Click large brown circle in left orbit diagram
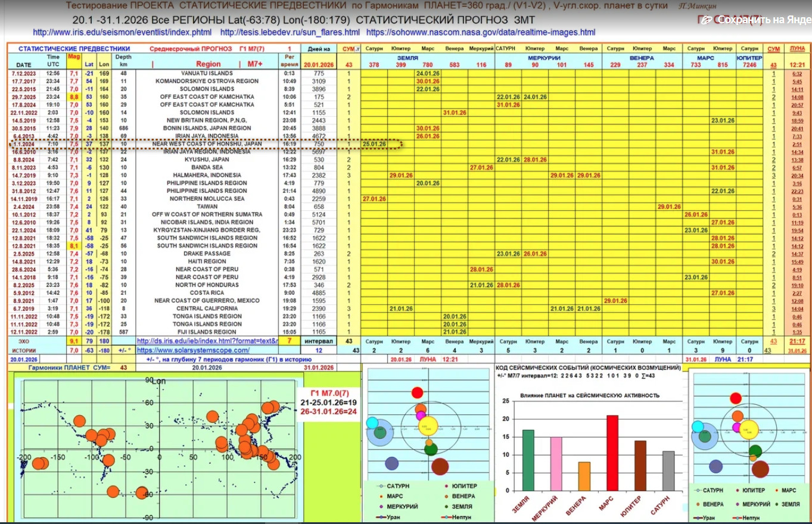The height and width of the screenshot is (524, 812). [440, 467]
